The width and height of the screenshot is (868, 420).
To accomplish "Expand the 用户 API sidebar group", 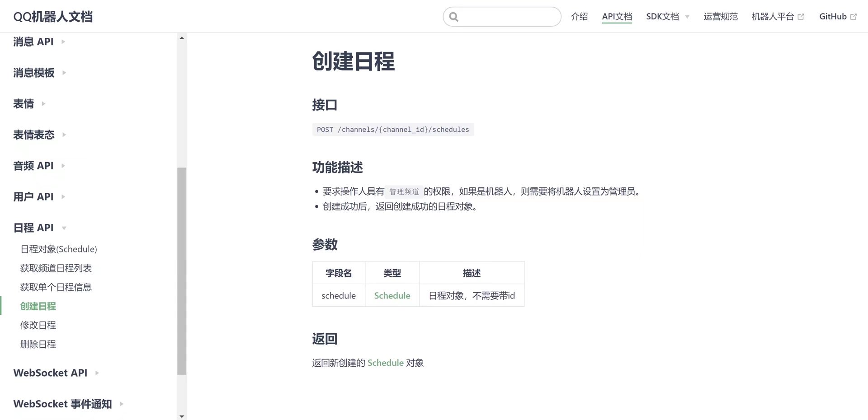I will (x=33, y=196).
